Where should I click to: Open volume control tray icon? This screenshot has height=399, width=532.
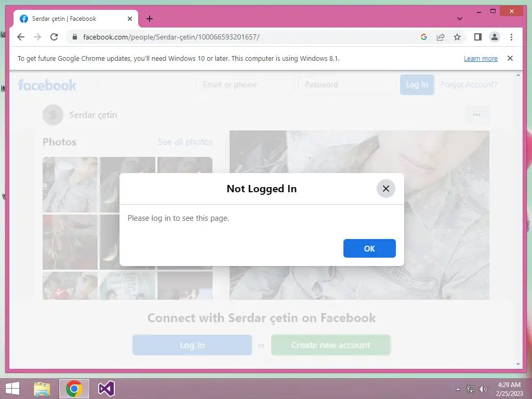(x=483, y=389)
